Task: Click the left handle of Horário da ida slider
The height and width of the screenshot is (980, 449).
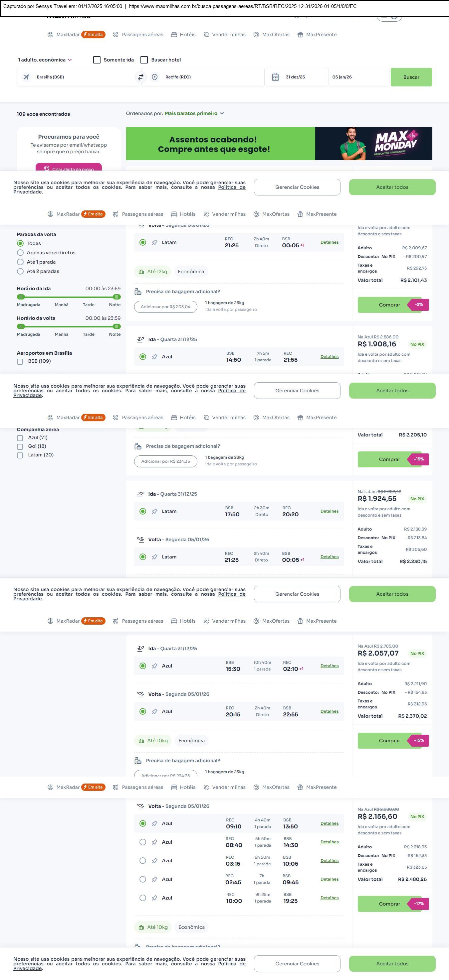Action: 21,297
